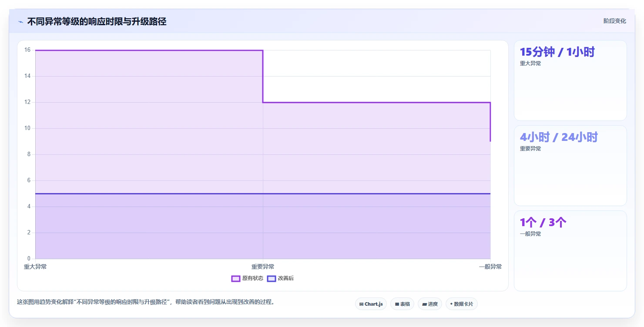This screenshot has width=644, height=327.
Task: Click the 重要异常 label under 4小时 card value
Action: point(530,149)
